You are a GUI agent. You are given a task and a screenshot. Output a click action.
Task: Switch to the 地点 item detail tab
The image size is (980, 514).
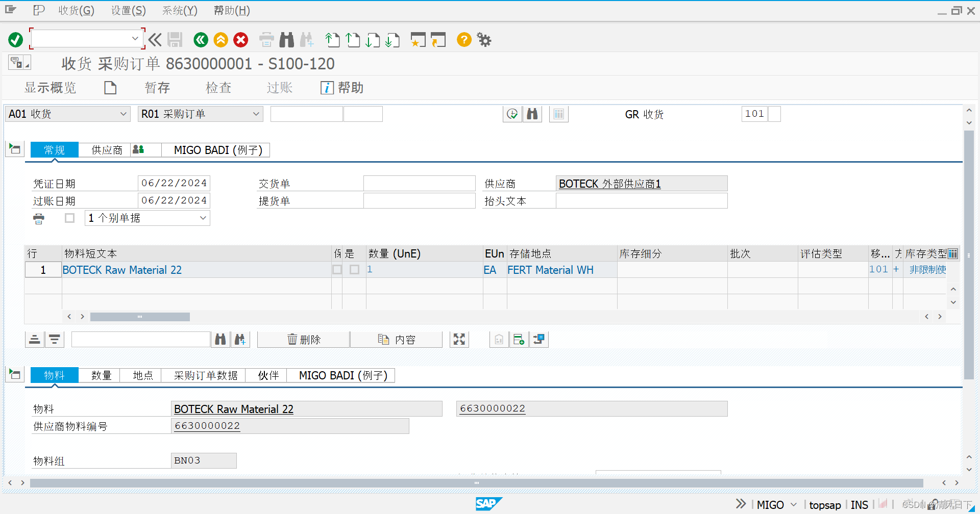coord(143,375)
